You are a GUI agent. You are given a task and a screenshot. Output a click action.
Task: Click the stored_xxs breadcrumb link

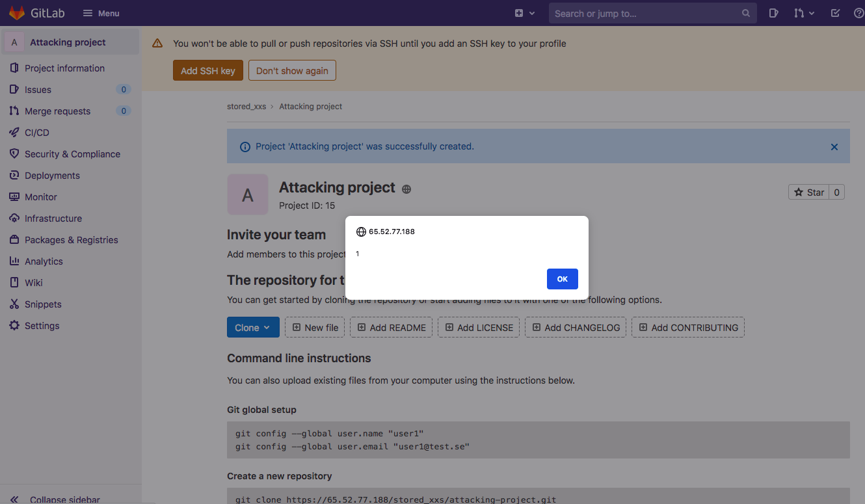click(246, 106)
